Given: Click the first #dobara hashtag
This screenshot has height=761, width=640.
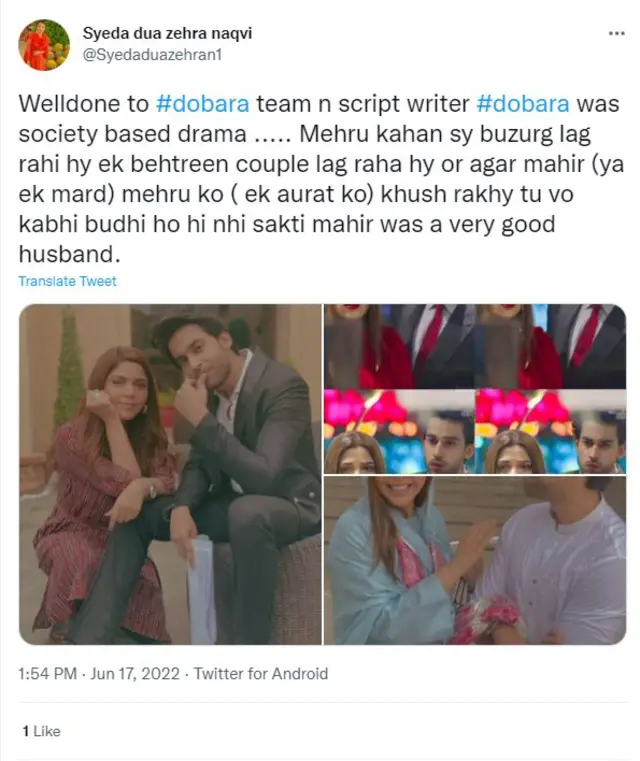Looking at the screenshot, I should click(x=202, y=104).
